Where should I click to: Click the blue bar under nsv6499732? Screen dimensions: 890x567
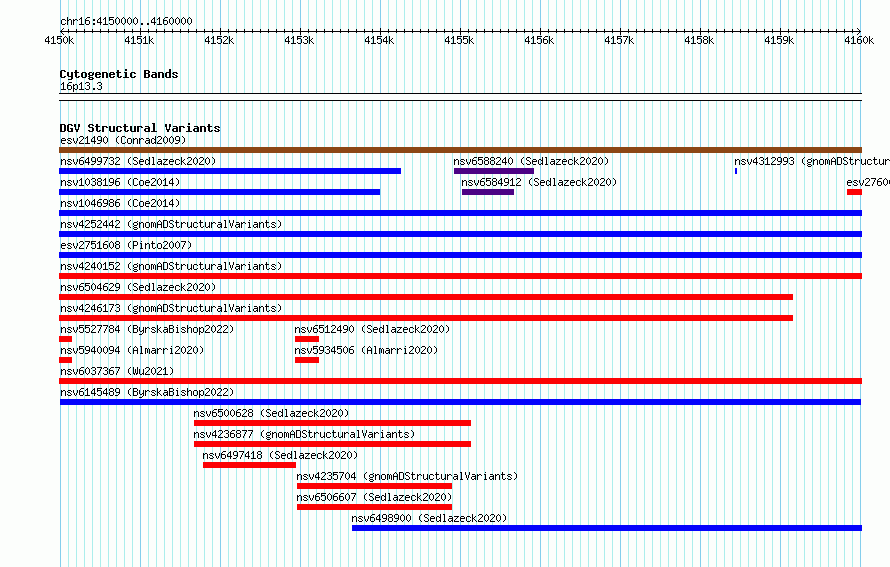(x=230, y=171)
